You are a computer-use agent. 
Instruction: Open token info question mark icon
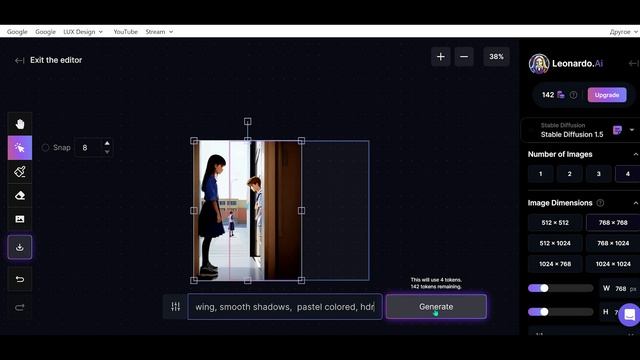(573, 95)
